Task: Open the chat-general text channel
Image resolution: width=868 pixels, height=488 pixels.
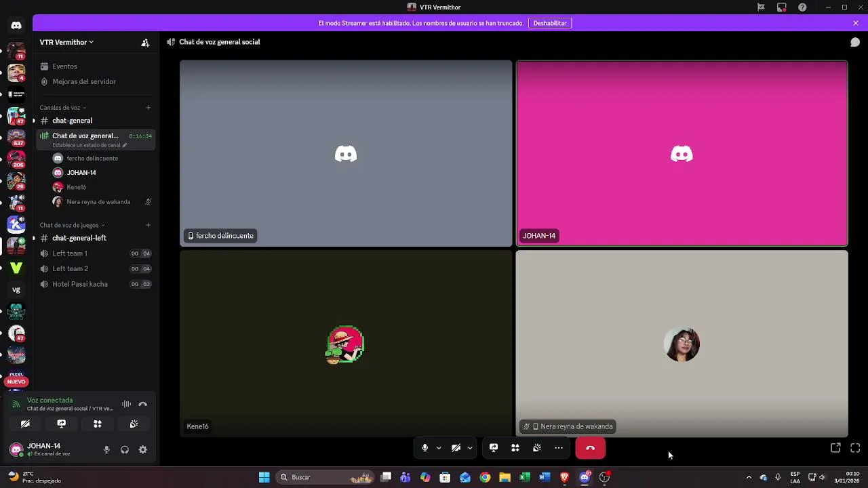Action: click(x=95, y=121)
